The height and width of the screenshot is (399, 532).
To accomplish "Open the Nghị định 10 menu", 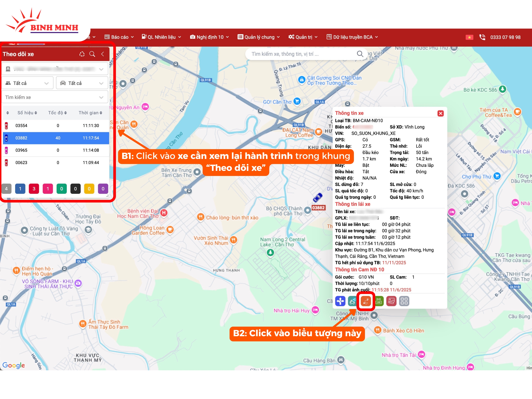I will [209, 37].
